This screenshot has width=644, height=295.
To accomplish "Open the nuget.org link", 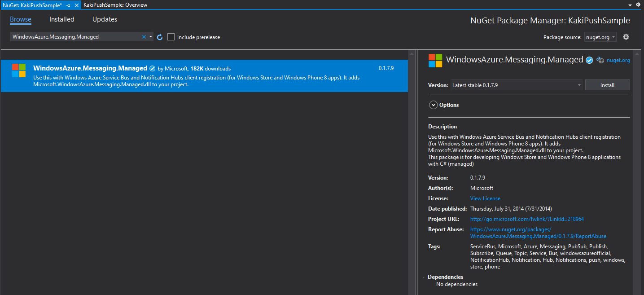I will click(618, 60).
